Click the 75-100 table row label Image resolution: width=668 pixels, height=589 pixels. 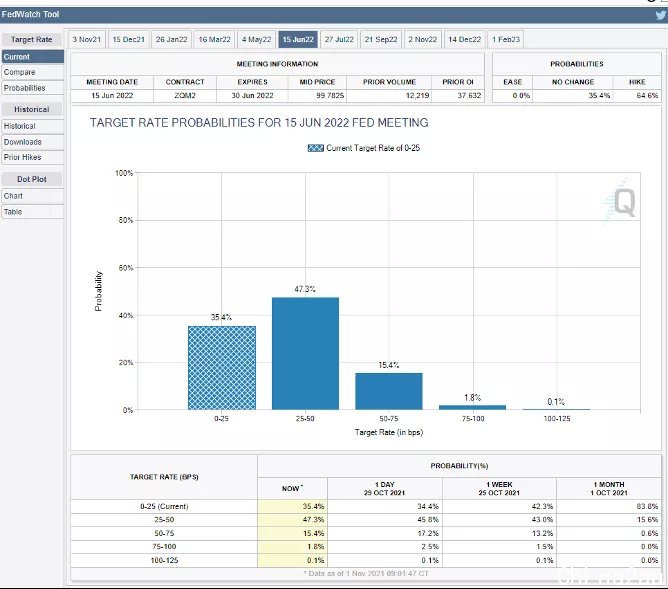pos(164,546)
